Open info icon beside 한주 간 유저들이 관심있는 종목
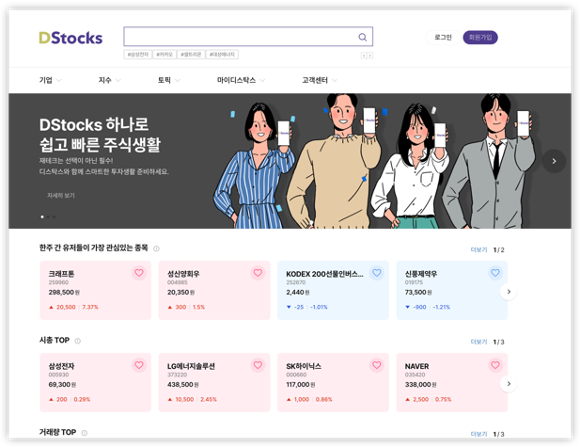580x448 pixels. pyautogui.click(x=156, y=249)
